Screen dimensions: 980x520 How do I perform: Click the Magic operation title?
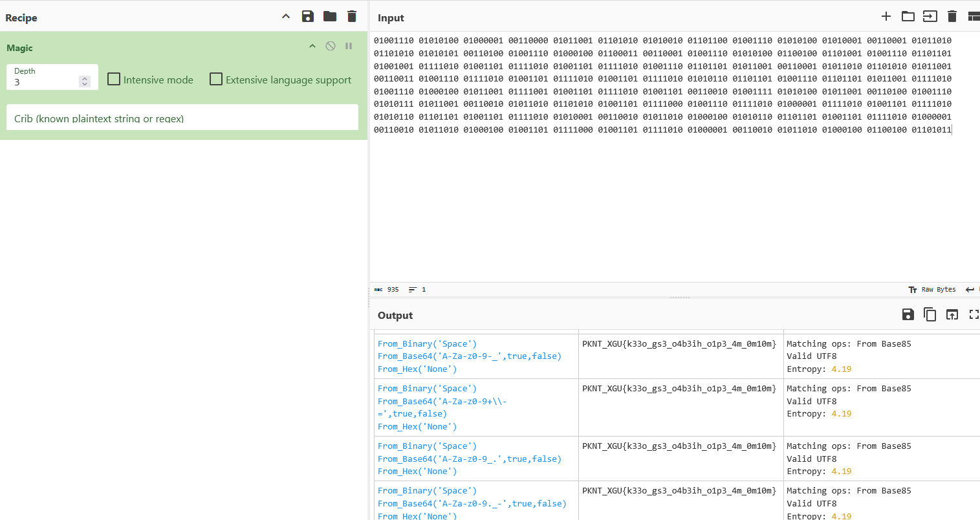pyautogui.click(x=19, y=48)
